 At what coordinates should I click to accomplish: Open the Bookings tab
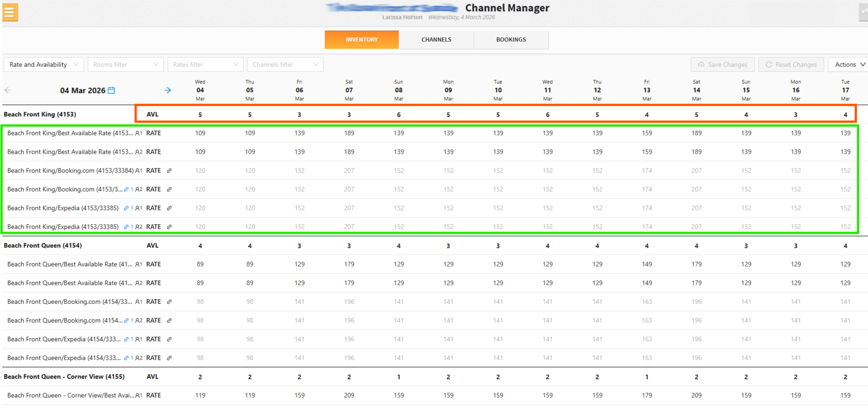pos(511,39)
